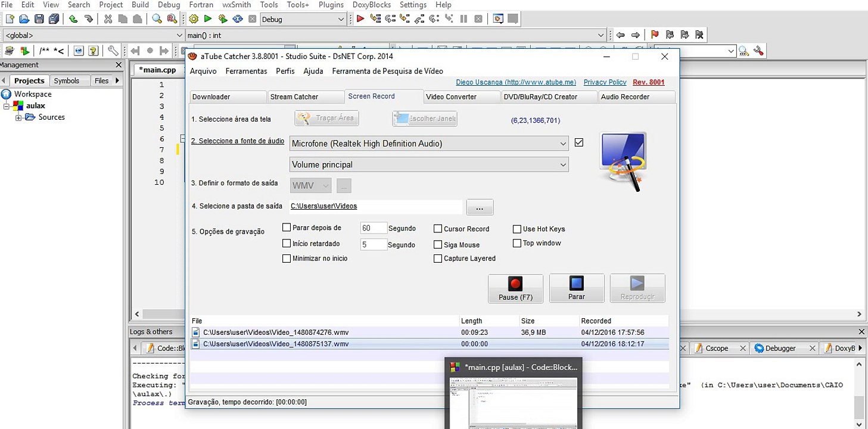Image resolution: width=868 pixels, height=429 pixels.
Task: Open the Arquivo menu in aTube Catcher
Action: [203, 71]
